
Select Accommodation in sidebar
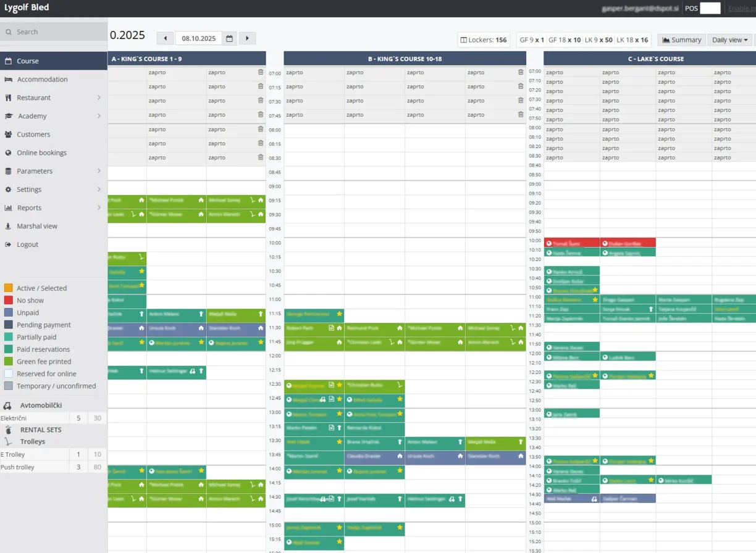[42, 79]
